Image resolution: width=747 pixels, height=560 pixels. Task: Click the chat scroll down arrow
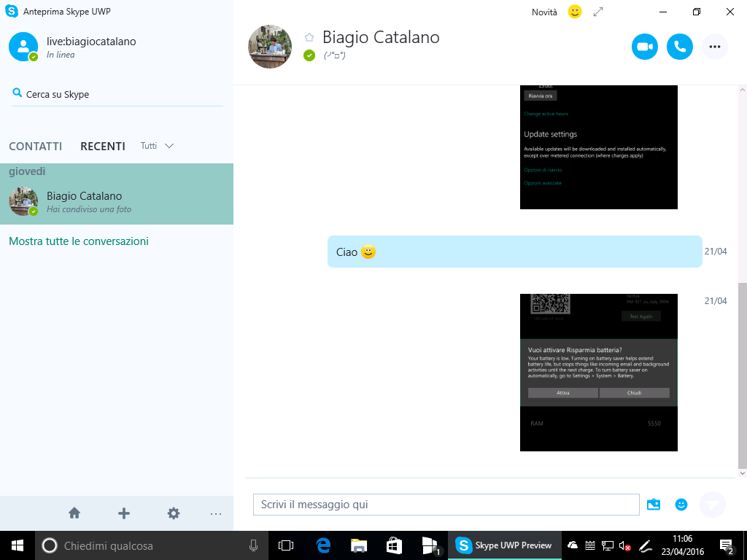coord(742,473)
